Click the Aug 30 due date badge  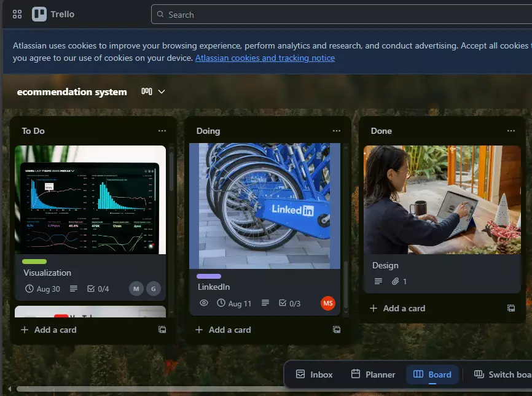(x=42, y=289)
